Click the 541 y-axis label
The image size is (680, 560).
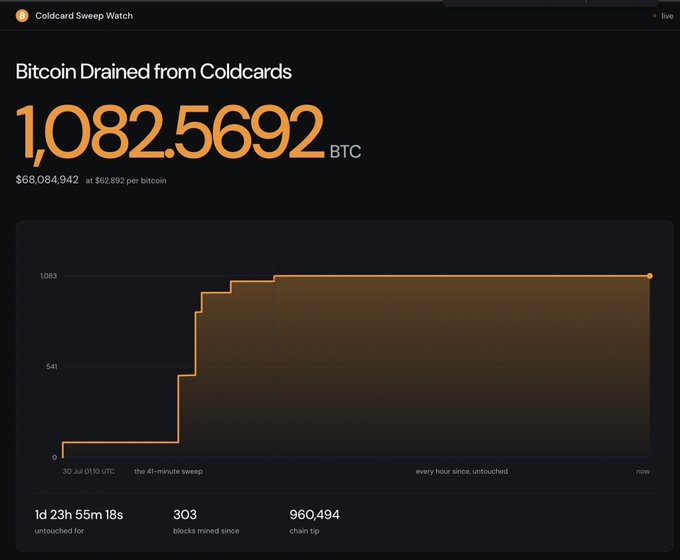tap(52, 367)
